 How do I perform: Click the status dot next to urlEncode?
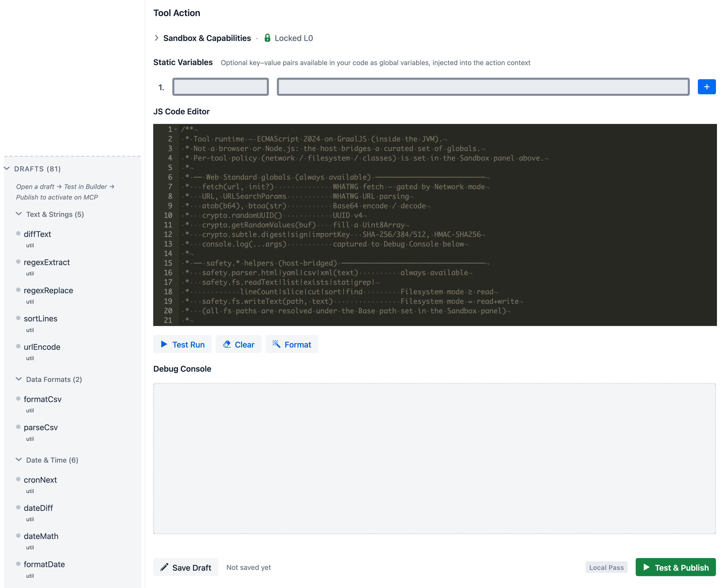tap(18, 346)
